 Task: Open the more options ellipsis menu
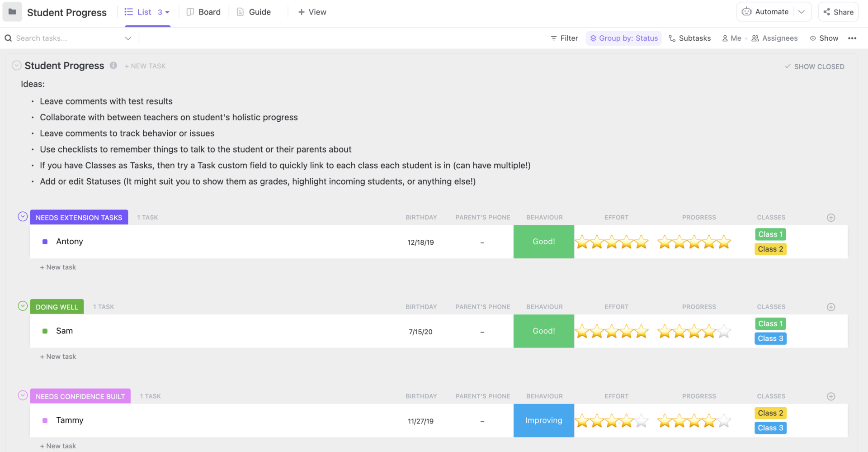point(853,38)
